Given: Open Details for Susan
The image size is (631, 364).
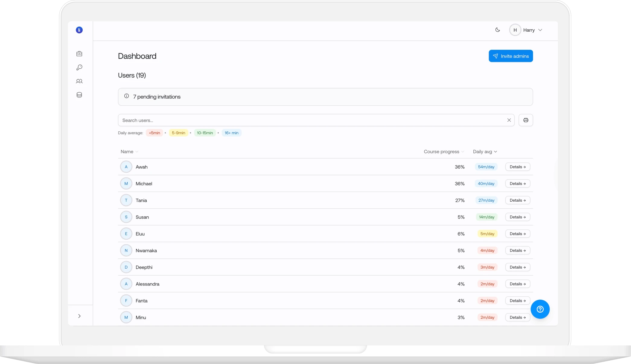Looking at the screenshot, I should (517, 217).
